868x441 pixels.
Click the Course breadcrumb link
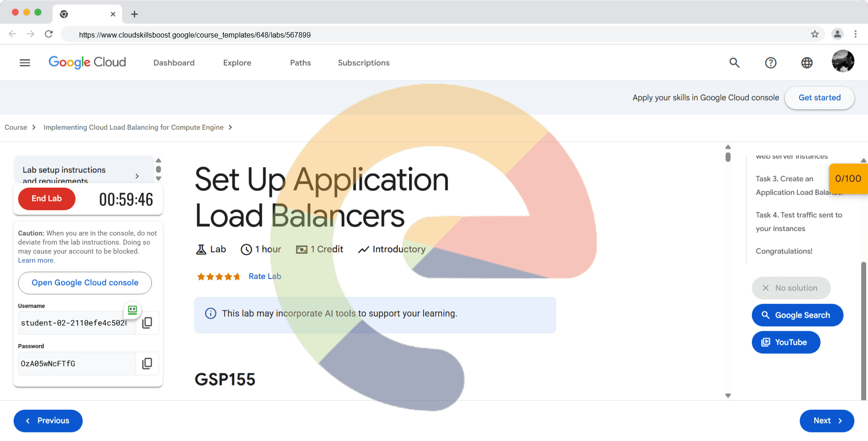pos(16,128)
